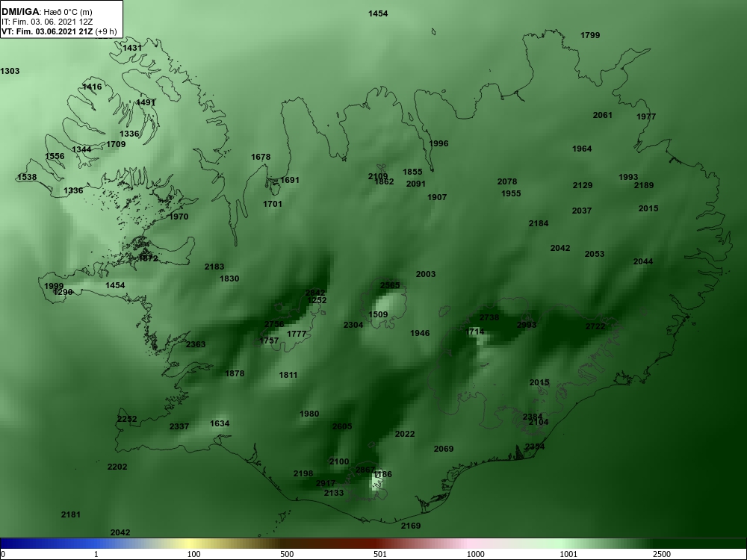Click the map value 2069

click(x=444, y=449)
